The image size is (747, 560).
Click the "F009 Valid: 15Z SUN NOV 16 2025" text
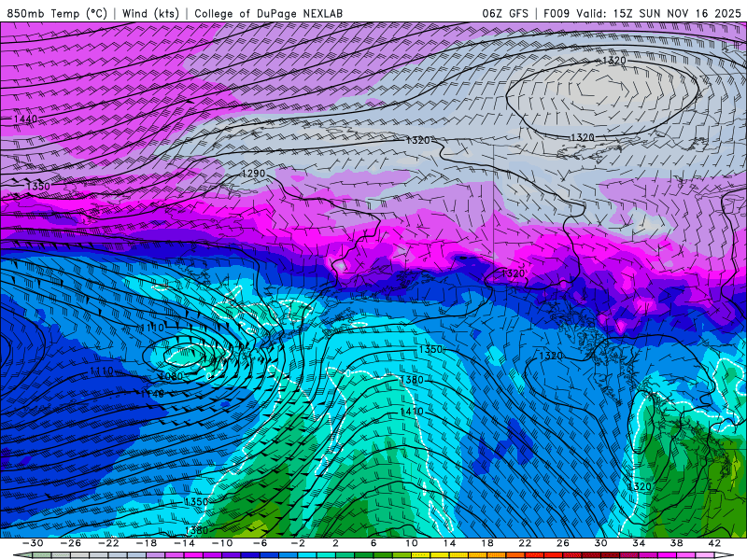tap(641, 13)
